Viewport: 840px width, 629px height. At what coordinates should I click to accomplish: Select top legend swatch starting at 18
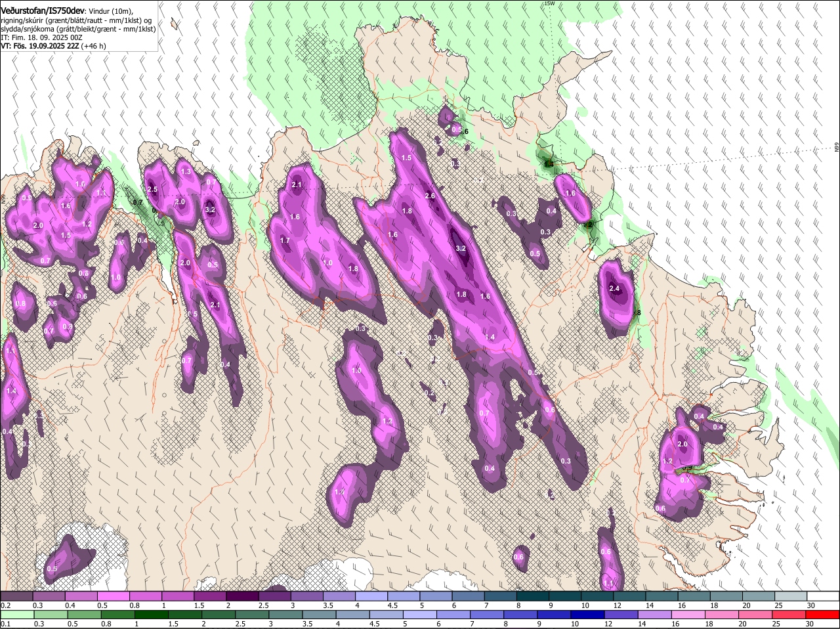pos(726,596)
